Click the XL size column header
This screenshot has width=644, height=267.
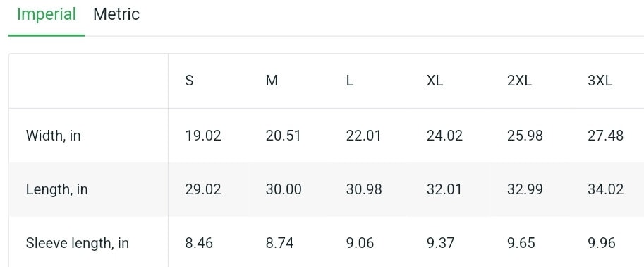(435, 81)
